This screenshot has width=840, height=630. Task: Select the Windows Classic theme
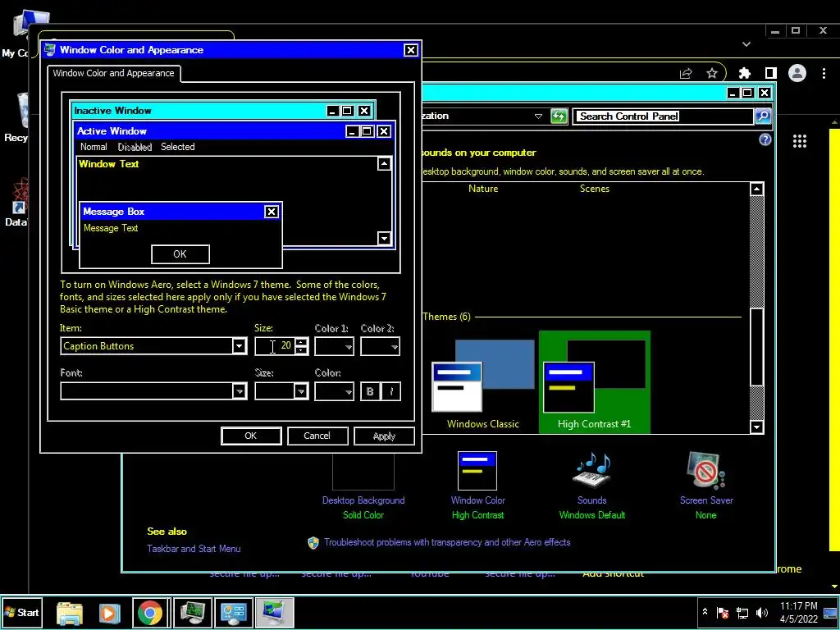click(482, 384)
